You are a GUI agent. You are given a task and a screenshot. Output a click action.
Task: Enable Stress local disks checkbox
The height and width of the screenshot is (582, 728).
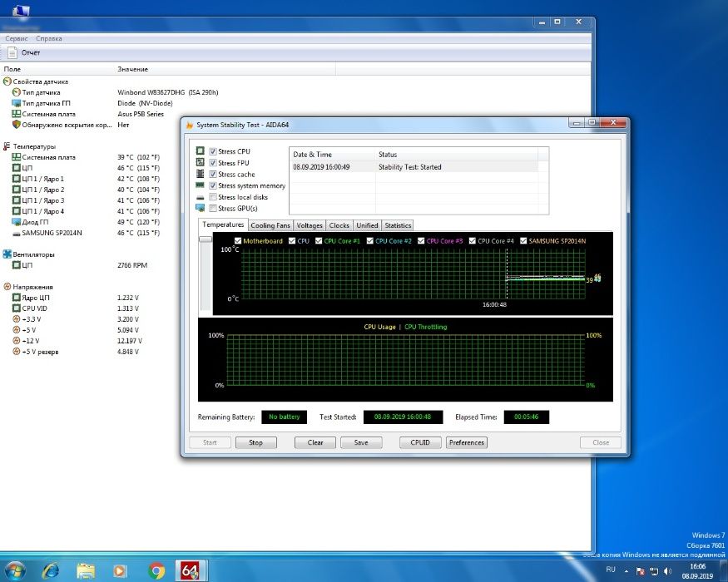pyautogui.click(x=213, y=197)
